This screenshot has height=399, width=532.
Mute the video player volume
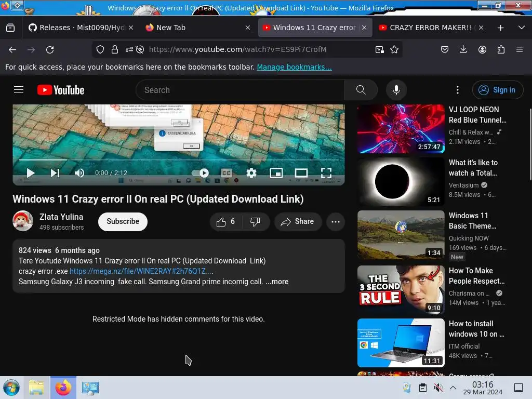pos(79,173)
